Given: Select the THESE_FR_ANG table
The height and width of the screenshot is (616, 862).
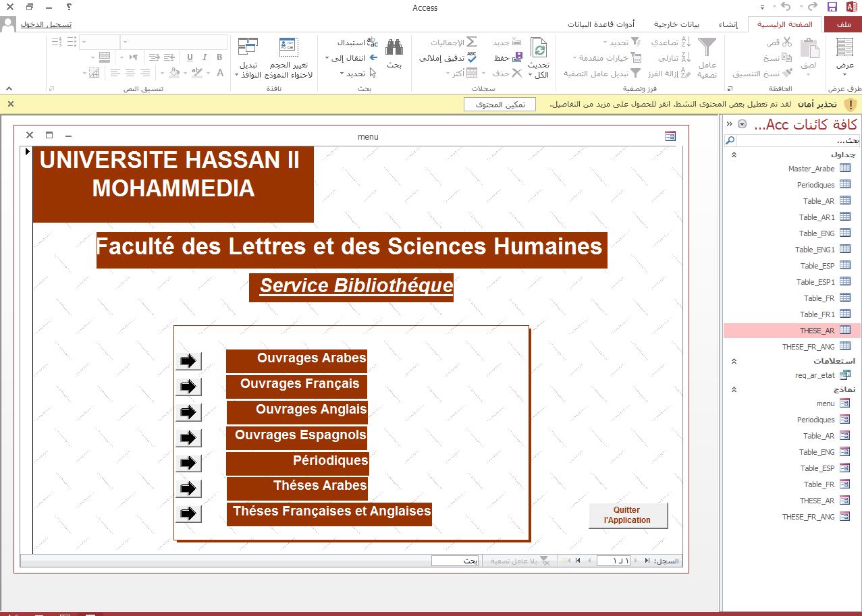Looking at the screenshot, I should (x=809, y=347).
